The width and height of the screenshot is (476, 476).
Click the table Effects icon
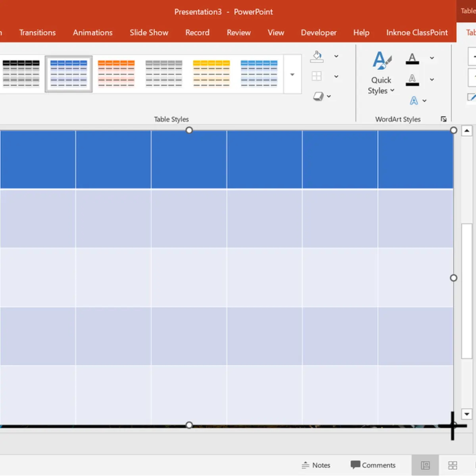coord(318,96)
